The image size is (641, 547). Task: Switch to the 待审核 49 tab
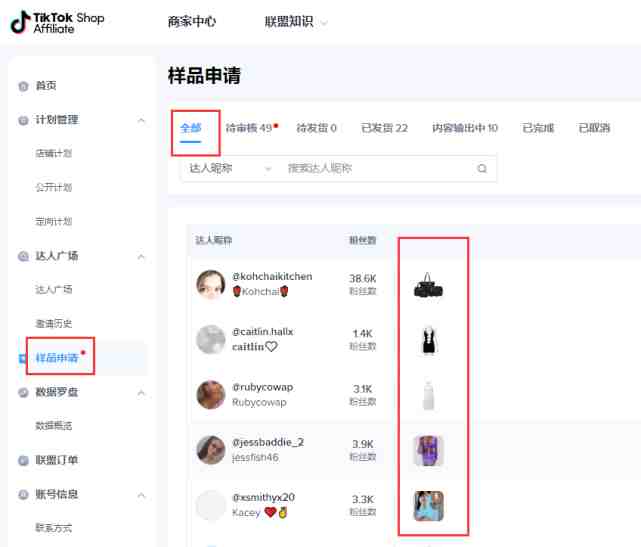pyautogui.click(x=251, y=128)
